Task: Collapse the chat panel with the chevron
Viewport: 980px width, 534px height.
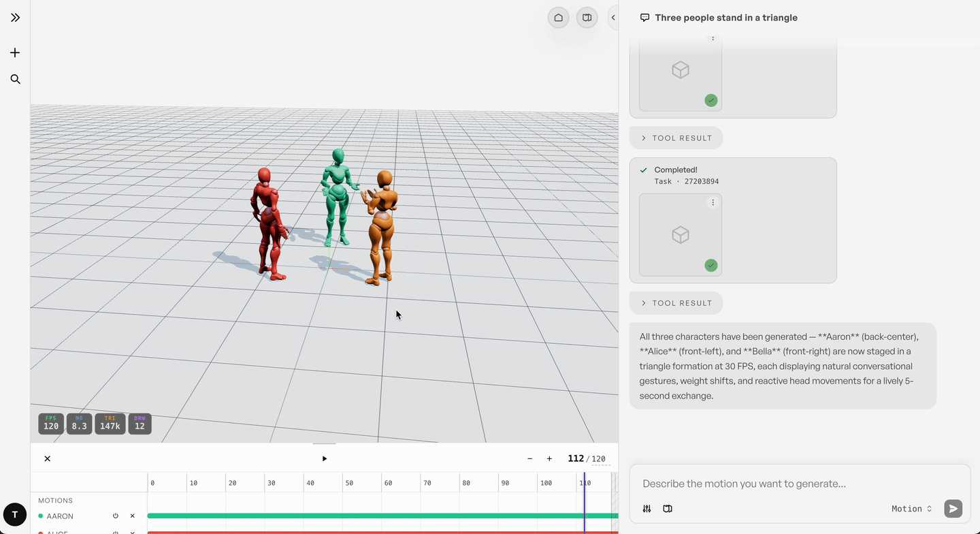Action: pos(613,18)
